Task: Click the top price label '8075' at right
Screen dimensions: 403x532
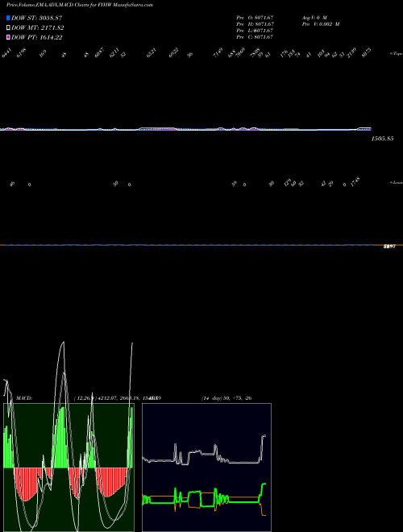Action: point(367,53)
